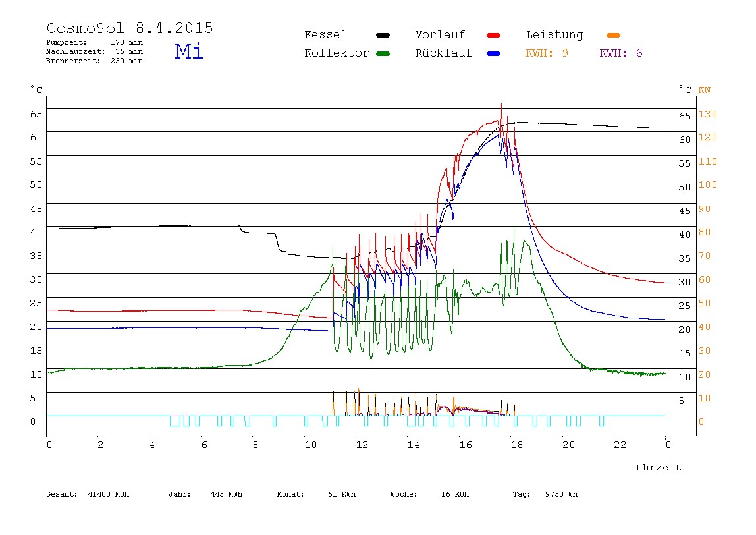Click hour "12" on the time axis
The height and width of the screenshot is (535, 756).
tap(362, 445)
